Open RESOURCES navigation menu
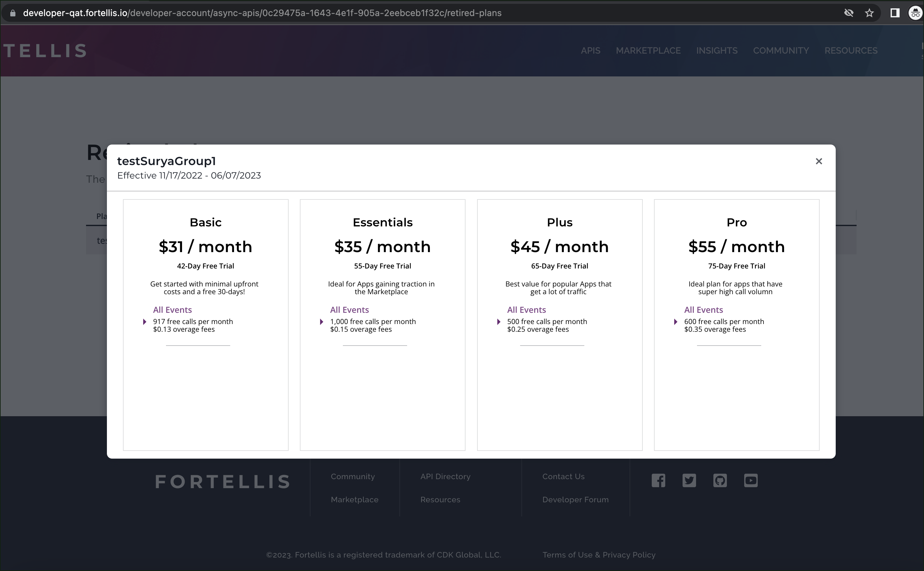Viewport: 924px width, 571px height. tap(851, 51)
